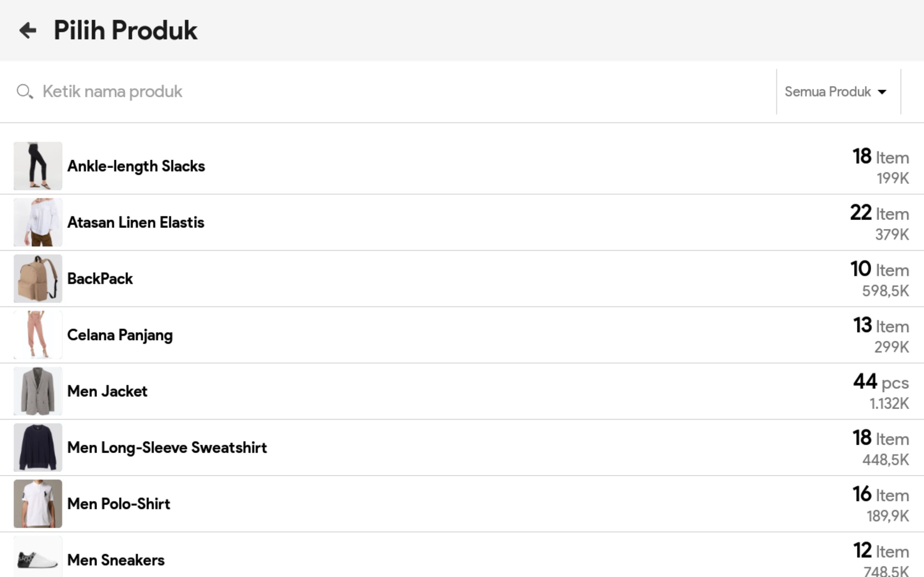Click the Men Long-Sleeve Sweatshirt image
The image size is (924, 577).
(x=38, y=447)
